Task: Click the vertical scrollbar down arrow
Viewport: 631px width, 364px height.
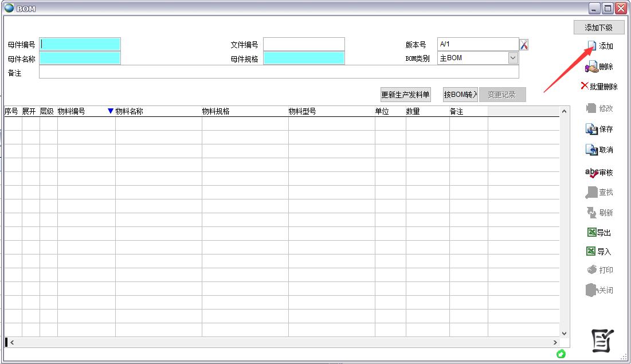Action: [x=564, y=332]
